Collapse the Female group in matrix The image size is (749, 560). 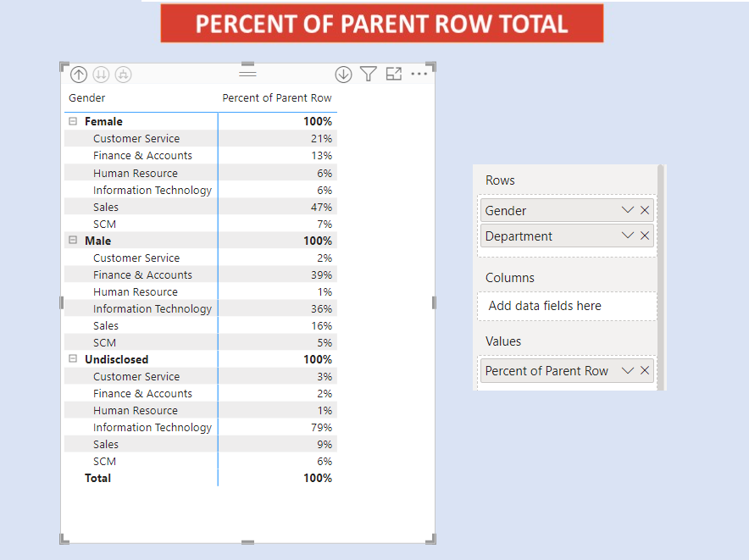(73, 122)
